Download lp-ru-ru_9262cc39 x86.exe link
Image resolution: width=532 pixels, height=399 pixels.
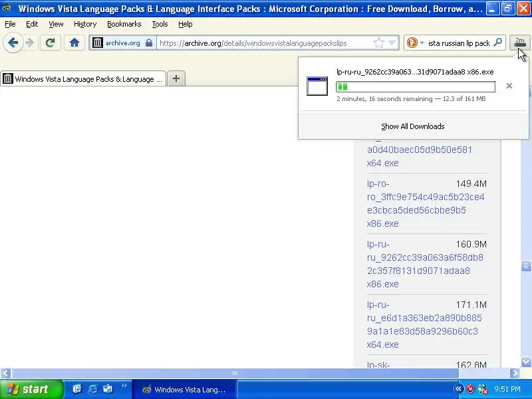(425, 264)
